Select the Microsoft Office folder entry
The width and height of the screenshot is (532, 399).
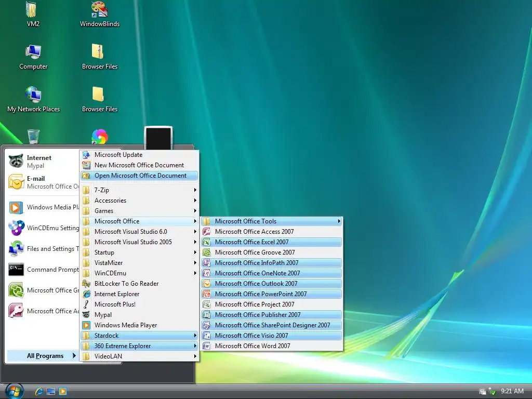tap(139, 221)
